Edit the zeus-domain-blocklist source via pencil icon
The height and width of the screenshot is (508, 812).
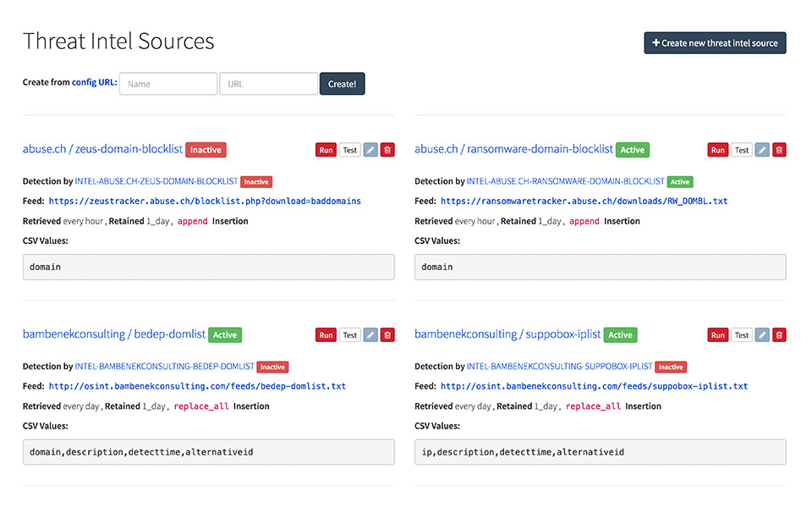pyautogui.click(x=370, y=150)
